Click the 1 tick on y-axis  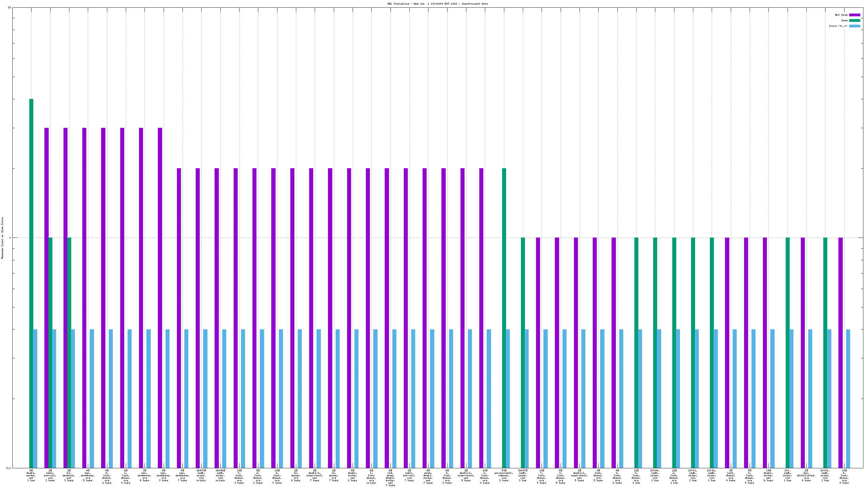[x=10, y=238]
